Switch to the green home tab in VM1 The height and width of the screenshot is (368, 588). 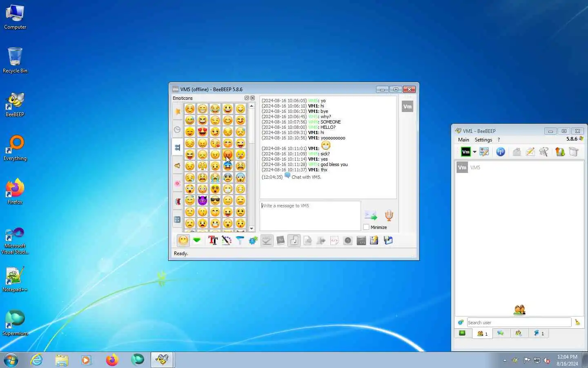(x=462, y=333)
